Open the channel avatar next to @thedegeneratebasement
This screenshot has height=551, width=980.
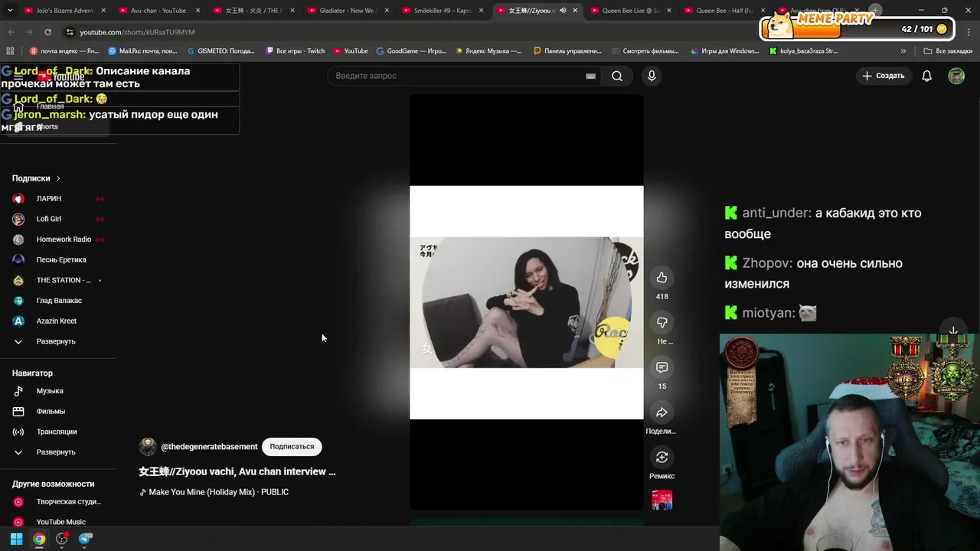[148, 447]
